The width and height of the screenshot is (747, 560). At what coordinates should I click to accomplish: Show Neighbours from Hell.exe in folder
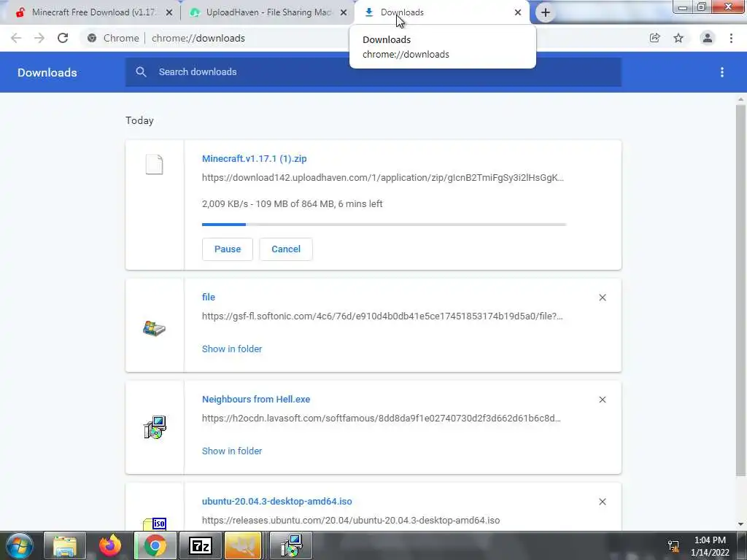232,451
